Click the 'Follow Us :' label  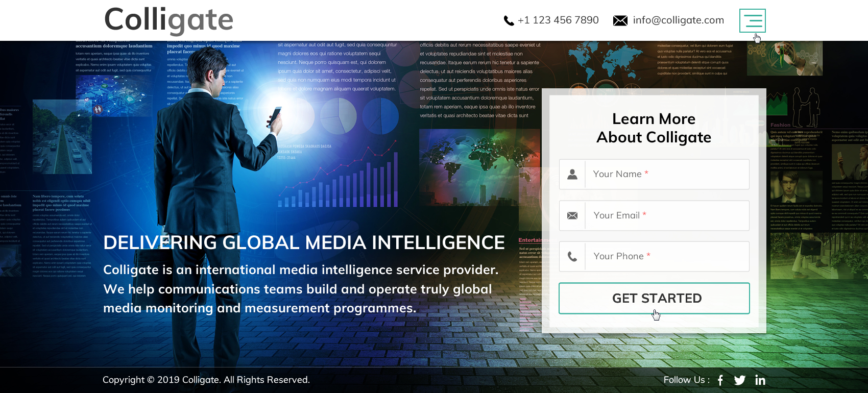[x=686, y=380]
